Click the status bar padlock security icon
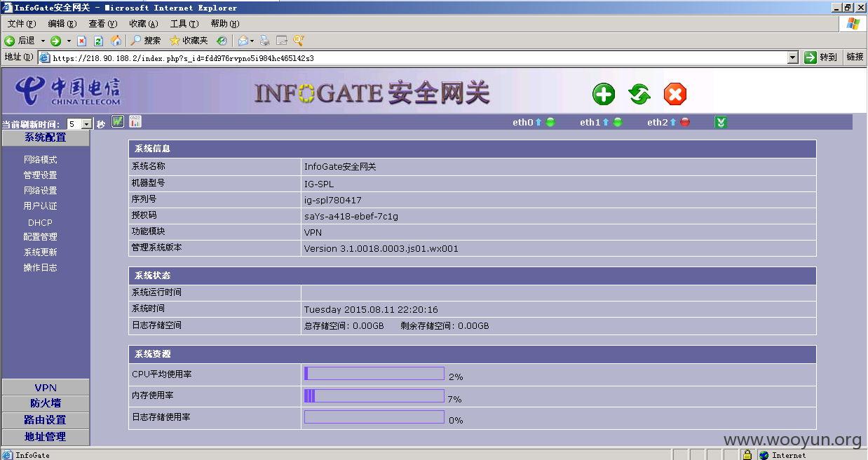Image resolution: width=868 pixels, height=460 pixels. [x=747, y=454]
